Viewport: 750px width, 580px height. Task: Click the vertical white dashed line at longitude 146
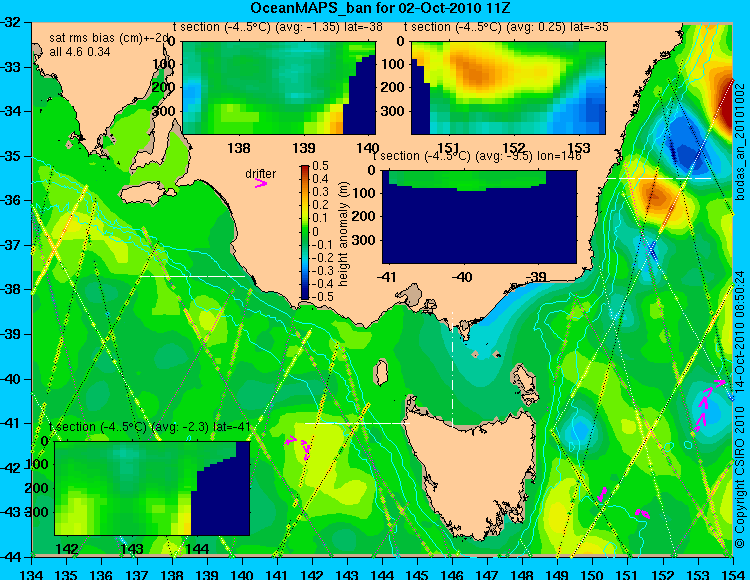(452, 368)
